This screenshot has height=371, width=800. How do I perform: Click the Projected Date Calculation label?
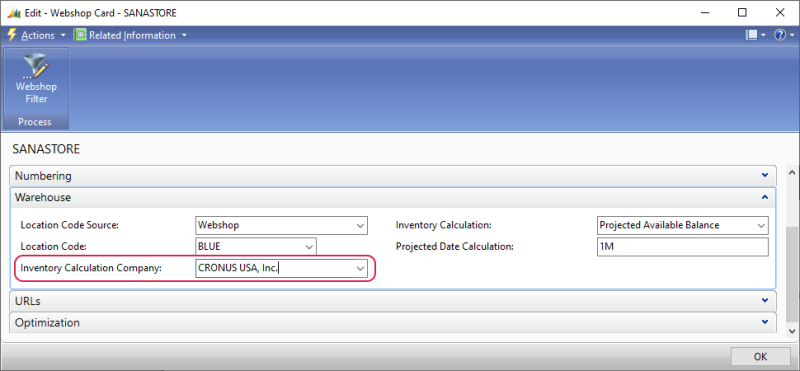(454, 246)
